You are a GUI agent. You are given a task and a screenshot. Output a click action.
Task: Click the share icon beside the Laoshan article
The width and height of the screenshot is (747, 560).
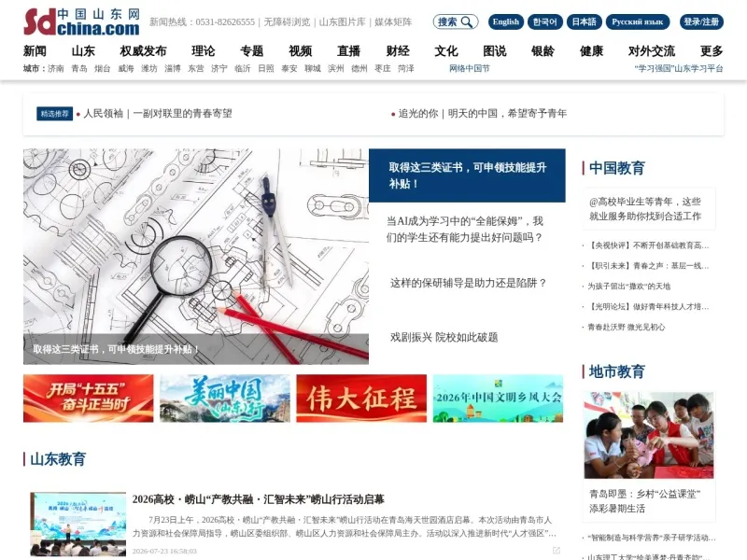556,551
